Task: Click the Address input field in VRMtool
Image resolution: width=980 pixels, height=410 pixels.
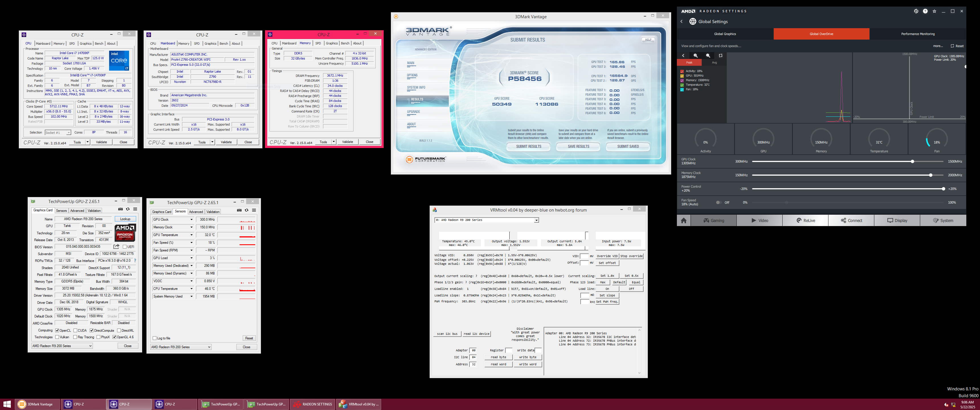Action: click(473, 364)
